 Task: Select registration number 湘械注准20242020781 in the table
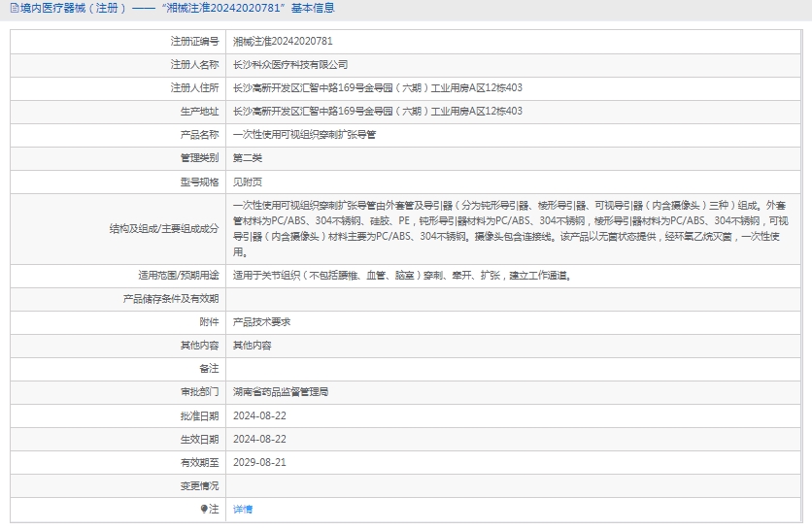[x=283, y=42]
